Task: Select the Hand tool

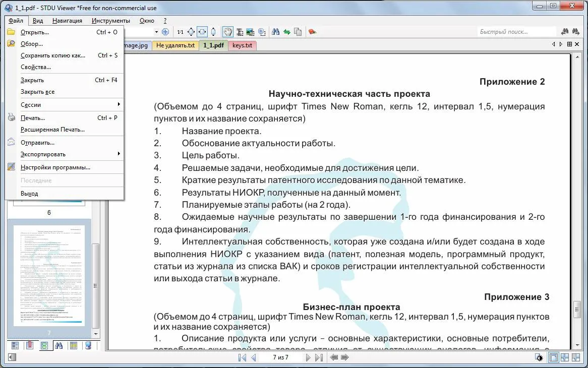Action: coord(227,32)
